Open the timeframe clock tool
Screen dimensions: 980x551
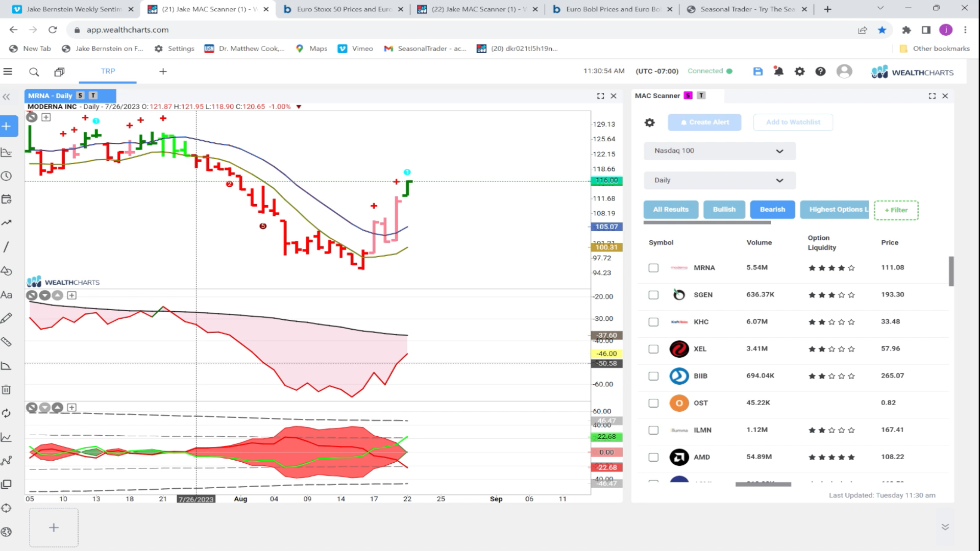tap(7, 176)
